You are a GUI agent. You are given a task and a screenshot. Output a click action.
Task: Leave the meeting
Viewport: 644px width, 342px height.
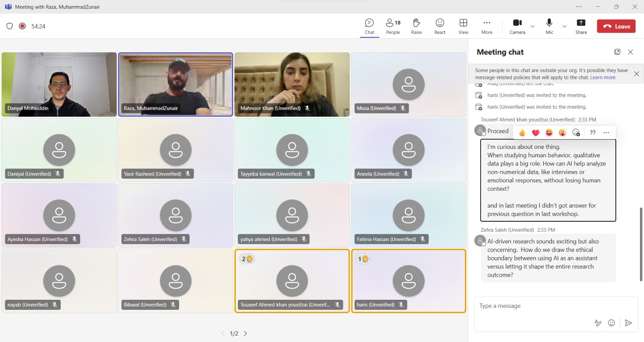point(616,26)
